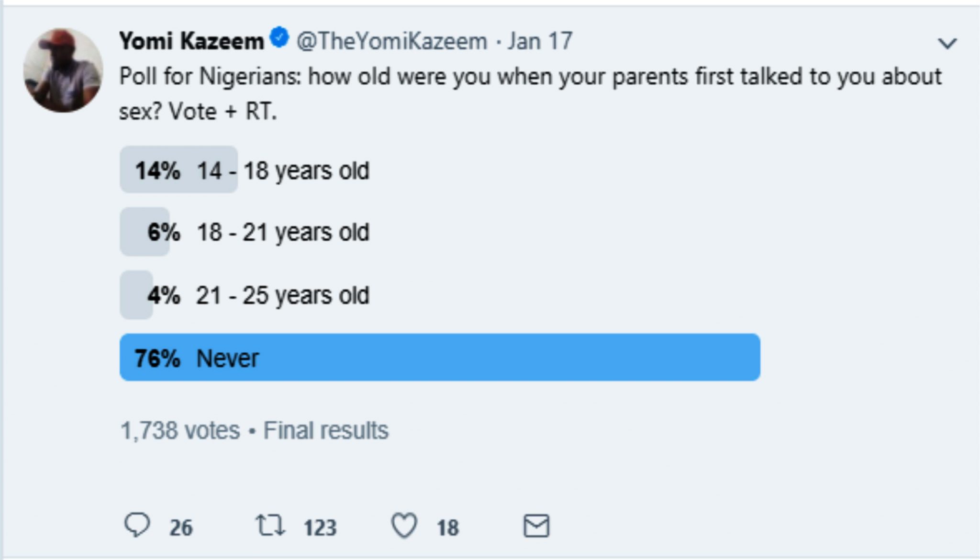This screenshot has height=560, width=980.
Task: Select the blue Never poll result bar
Action: click(440, 358)
